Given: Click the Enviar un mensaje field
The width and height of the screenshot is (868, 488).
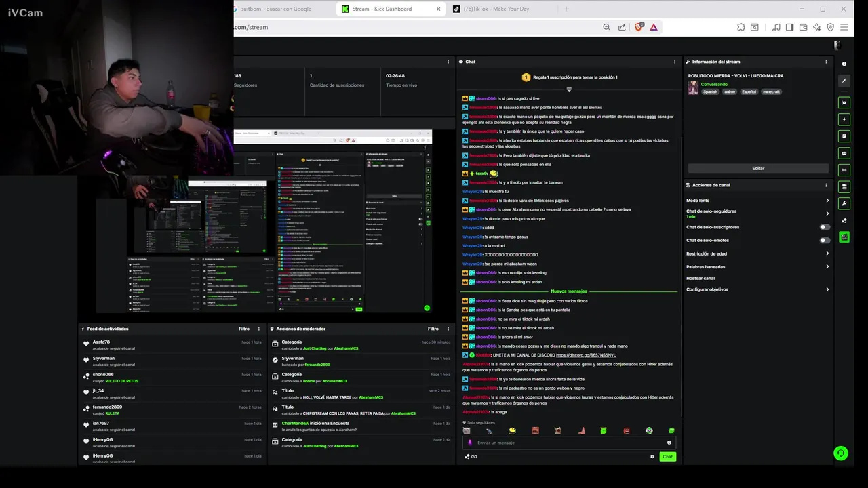Looking at the screenshot, I should (570, 443).
